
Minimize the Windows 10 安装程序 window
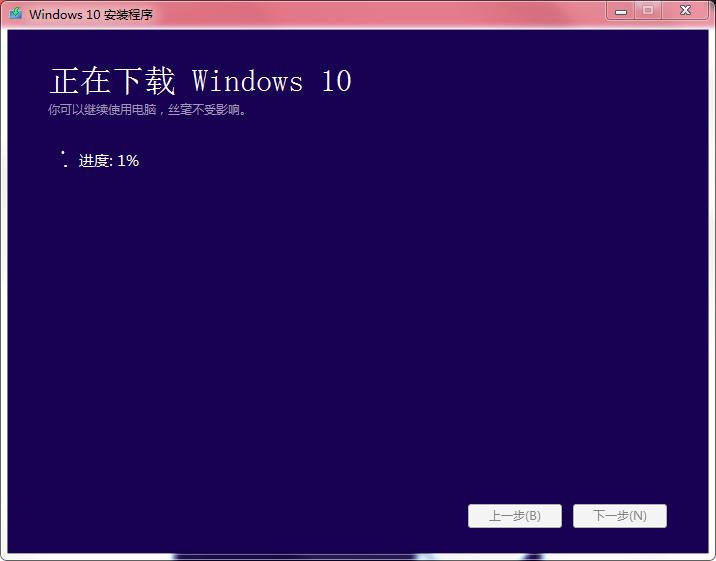click(x=621, y=11)
